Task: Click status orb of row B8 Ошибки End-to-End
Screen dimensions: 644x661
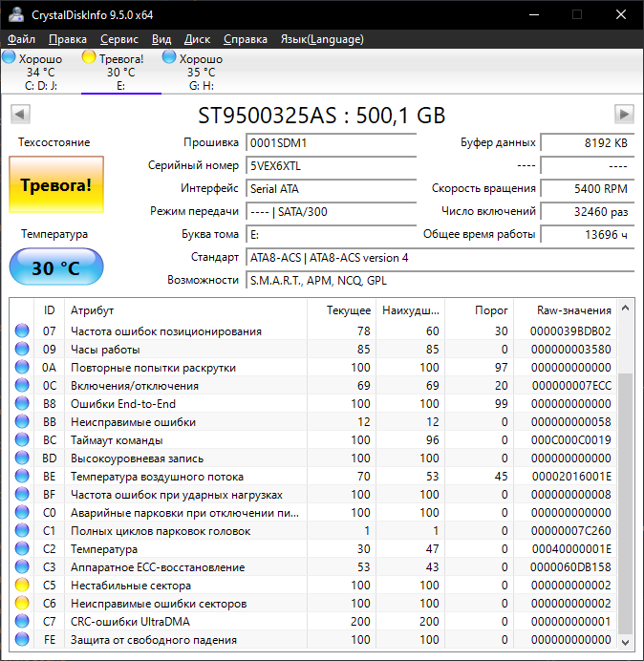Action: pyautogui.click(x=22, y=403)
